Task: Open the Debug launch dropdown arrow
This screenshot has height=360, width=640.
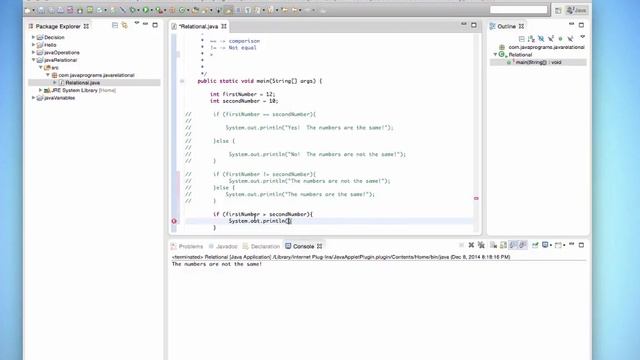Action: point(138,10)
